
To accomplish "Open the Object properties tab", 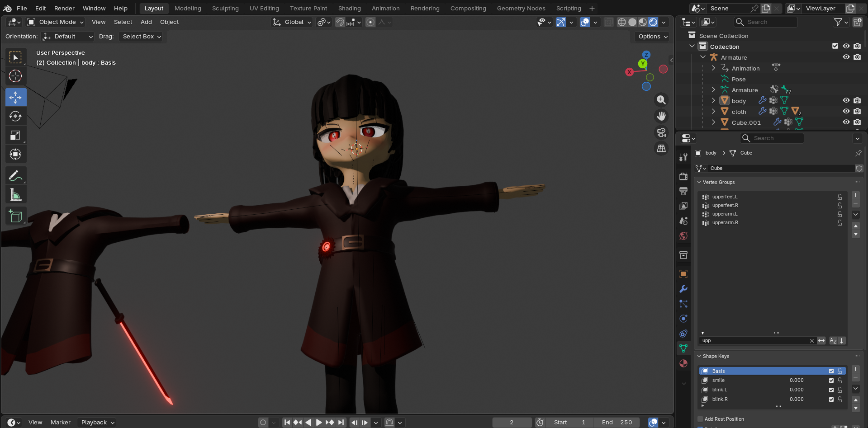I will point(683,274).
